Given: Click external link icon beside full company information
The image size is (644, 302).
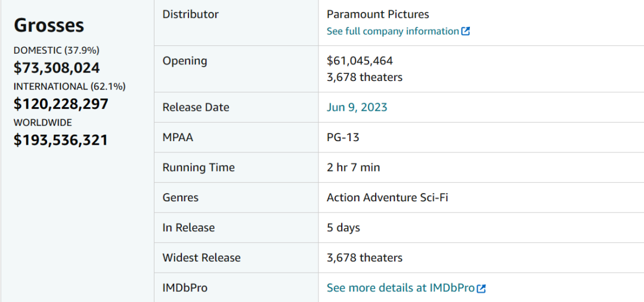Looking at the screenshot, I should point(466,32).
